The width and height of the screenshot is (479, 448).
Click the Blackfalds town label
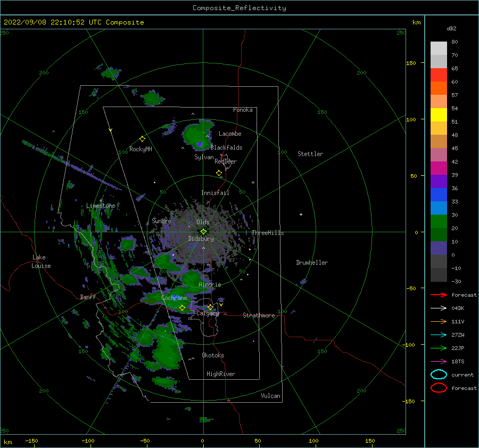[x=226, y=148]
